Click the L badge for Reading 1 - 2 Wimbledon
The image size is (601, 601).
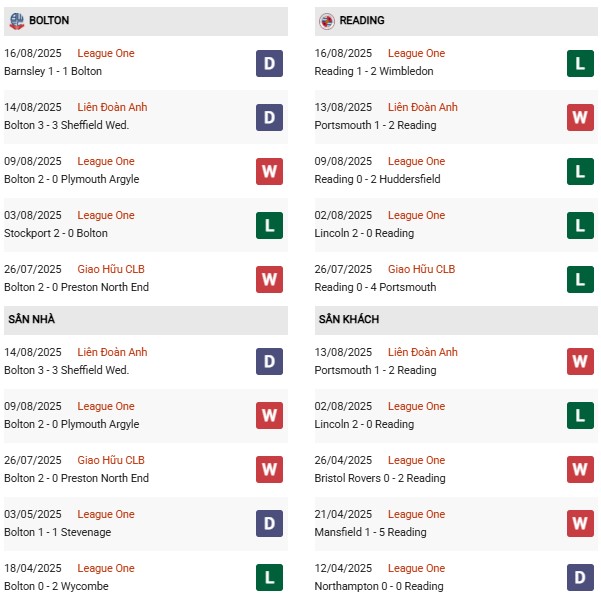[580, 63]
